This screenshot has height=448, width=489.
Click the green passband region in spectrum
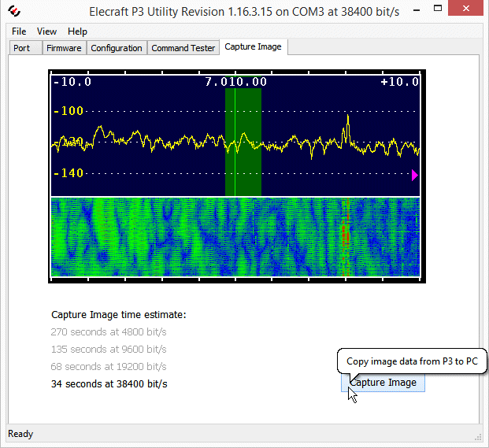click(x=243, y=142)
